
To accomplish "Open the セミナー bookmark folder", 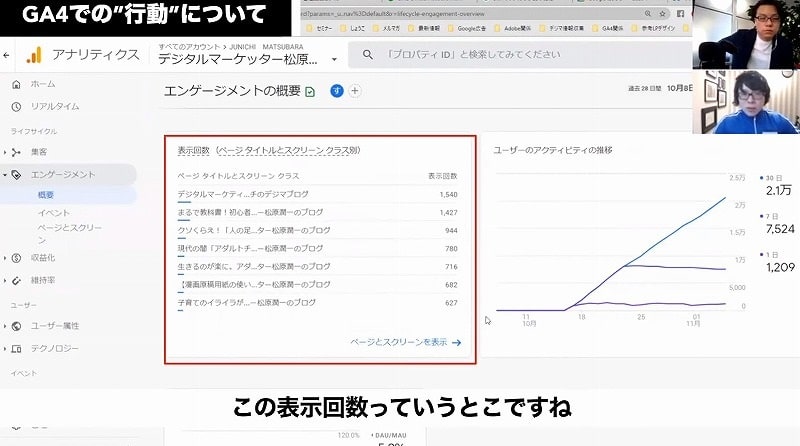I will point(319,29).
